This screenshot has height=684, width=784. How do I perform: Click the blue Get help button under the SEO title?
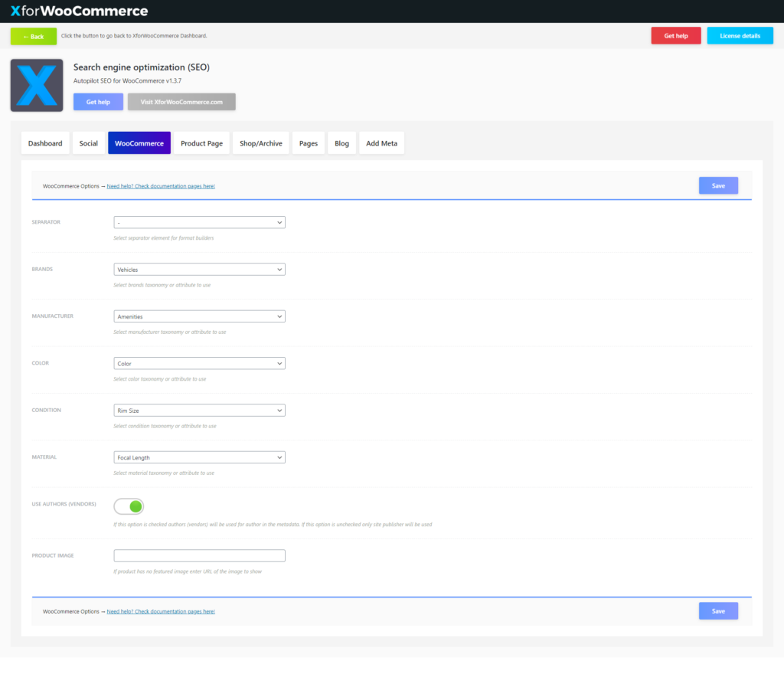[98, 102]
